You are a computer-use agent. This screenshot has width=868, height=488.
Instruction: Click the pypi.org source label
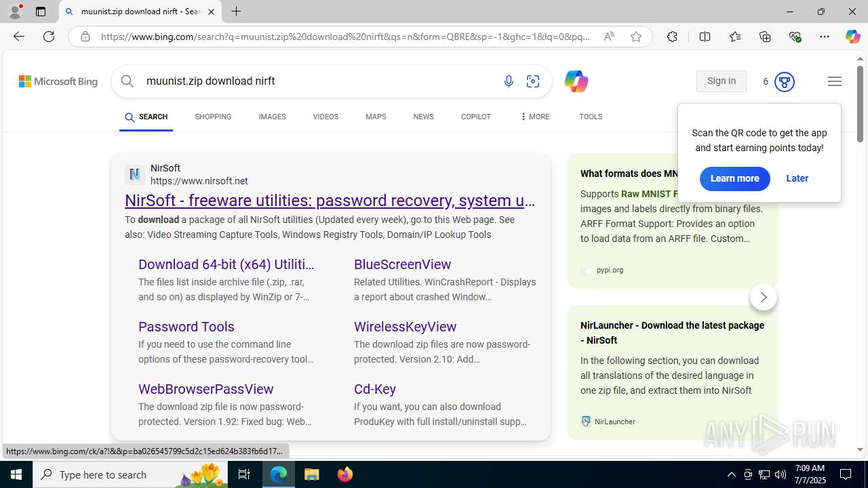tap(610, 270)
